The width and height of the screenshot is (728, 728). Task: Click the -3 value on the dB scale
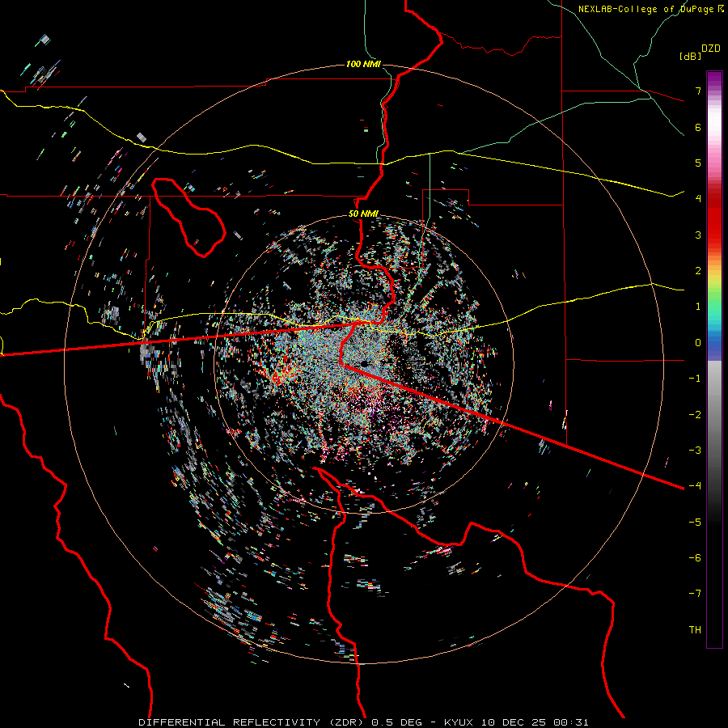[x=695, y=451]
